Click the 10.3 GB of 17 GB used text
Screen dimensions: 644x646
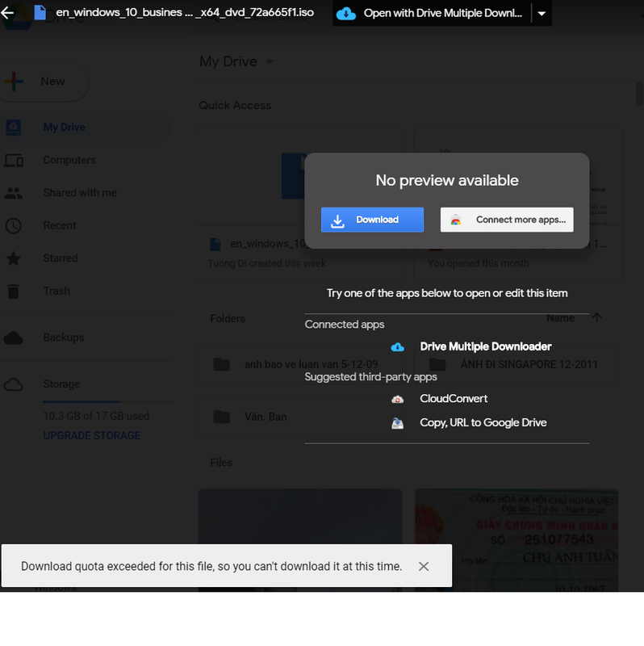(96, 416)
